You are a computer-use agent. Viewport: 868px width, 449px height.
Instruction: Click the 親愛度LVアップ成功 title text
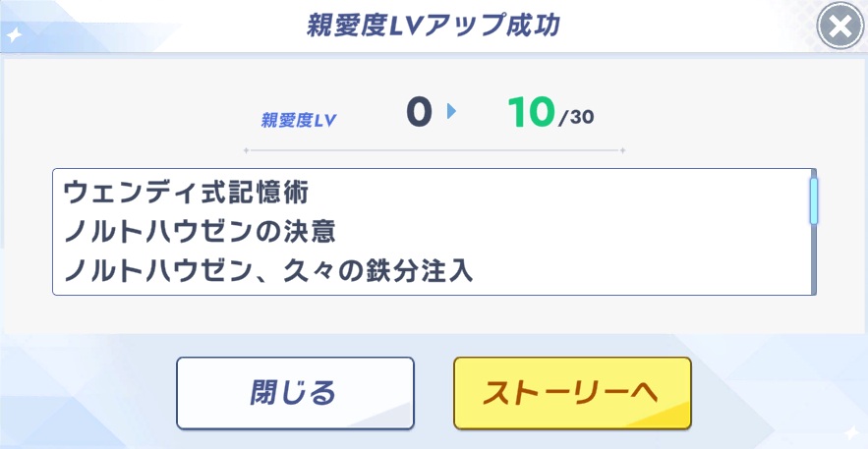(x=434, y=26)
